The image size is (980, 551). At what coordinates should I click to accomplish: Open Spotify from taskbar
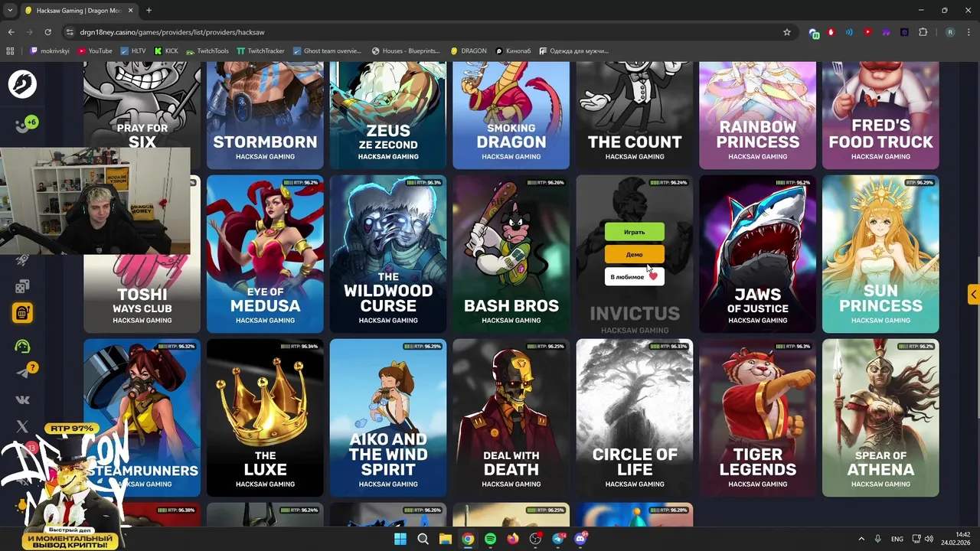pos(490,539)
